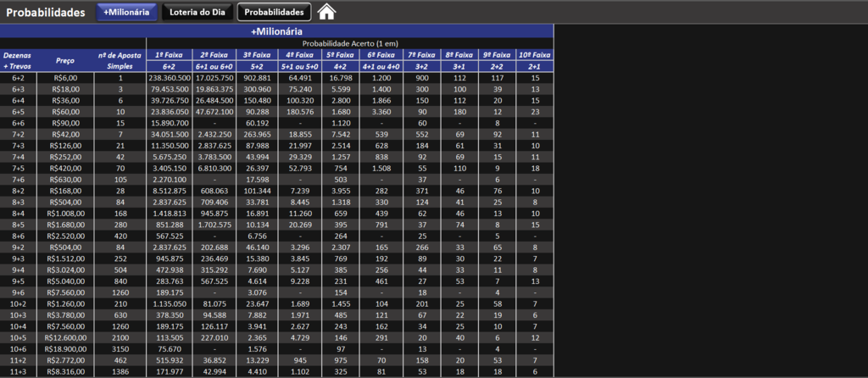Click the price cell 'R$36,00'
Viewport: 868px width, 378px height.
tap(65, 100)
